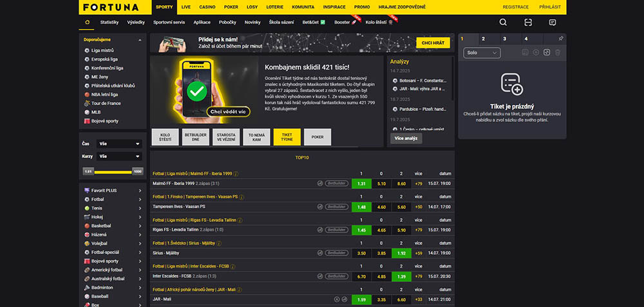Select odds 1.92 for Mjällby win
This screenshot has width=644, height=307.
pos(402,253)
